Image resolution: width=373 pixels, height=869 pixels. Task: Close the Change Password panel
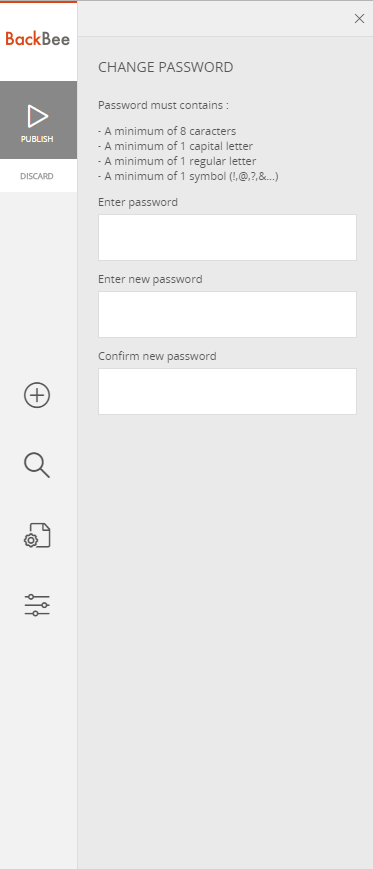click(359, 19)
